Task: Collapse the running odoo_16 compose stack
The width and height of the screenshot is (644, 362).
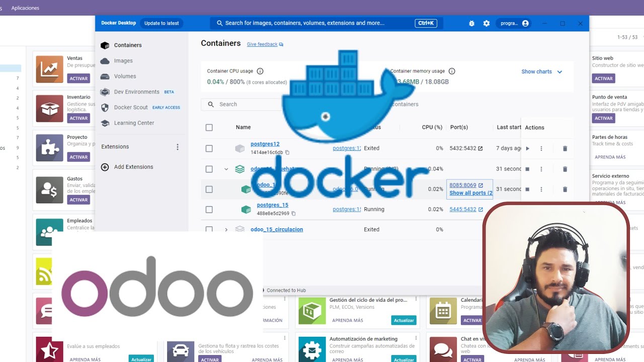Action: pos(226,169)
